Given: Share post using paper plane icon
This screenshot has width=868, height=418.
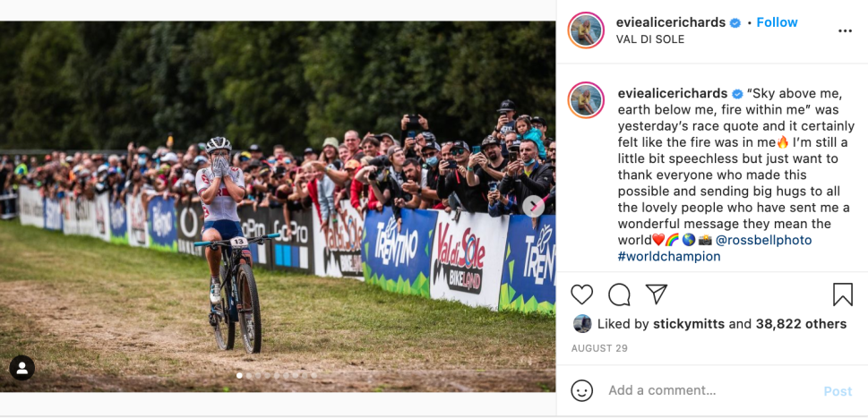Looking at the screenshot, I should point(657,294).
